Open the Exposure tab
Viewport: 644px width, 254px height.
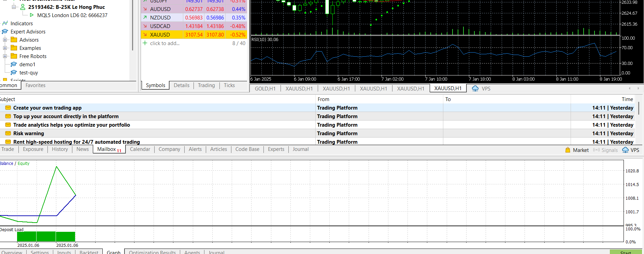tap(33, 149)
